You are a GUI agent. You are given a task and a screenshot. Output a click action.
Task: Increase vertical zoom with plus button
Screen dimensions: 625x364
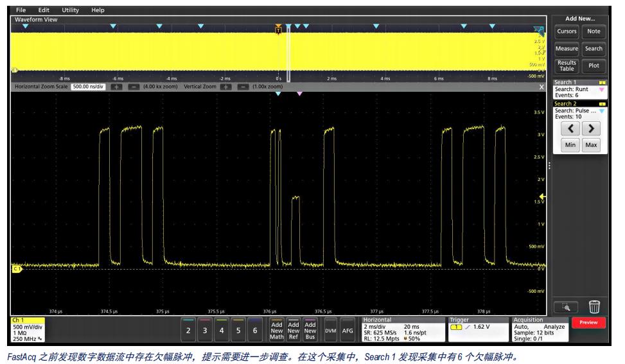[225, 86]
